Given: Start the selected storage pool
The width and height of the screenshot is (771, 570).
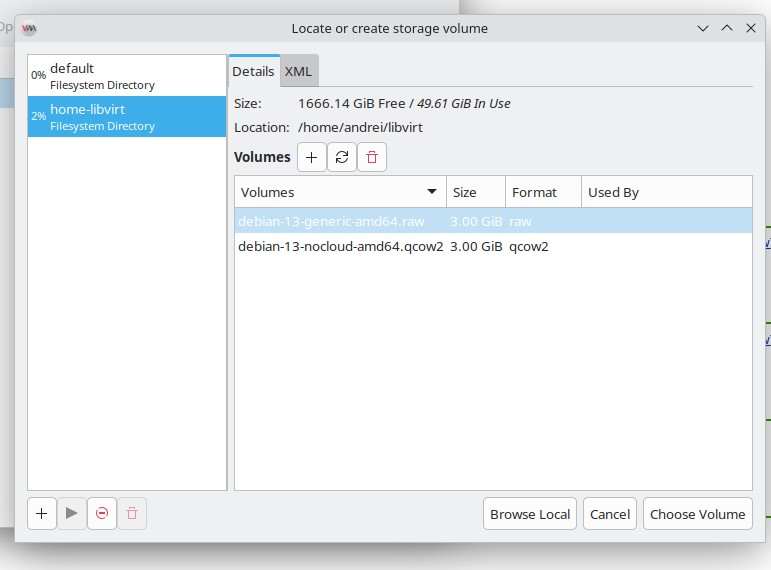Looking at the screenshot, I should [x=72, y=514].
